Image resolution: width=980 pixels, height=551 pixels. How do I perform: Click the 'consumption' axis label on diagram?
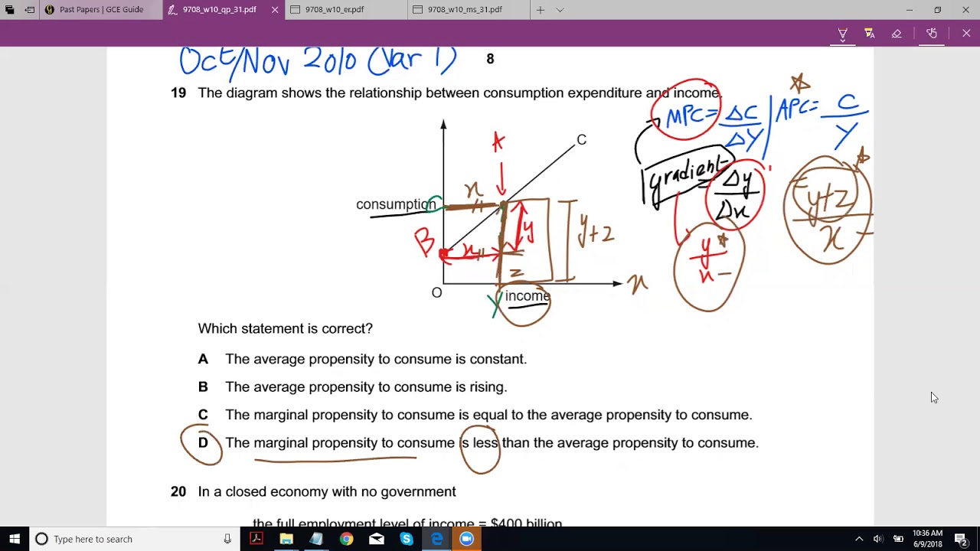[x=396, y=204]
